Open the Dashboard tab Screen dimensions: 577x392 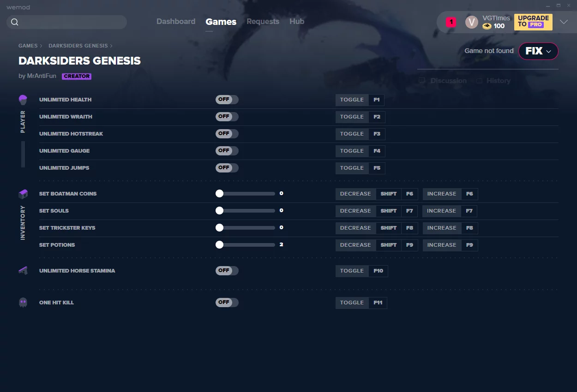[176, 22]
